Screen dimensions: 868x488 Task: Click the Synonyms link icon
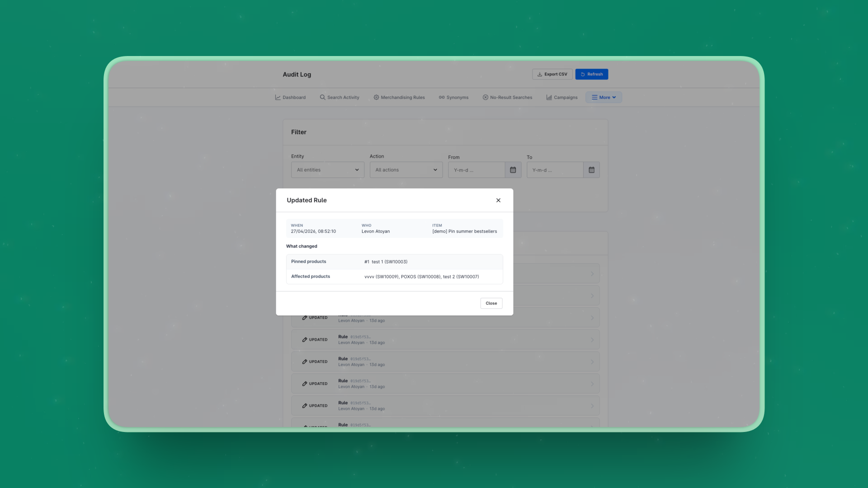click(442, 97)
